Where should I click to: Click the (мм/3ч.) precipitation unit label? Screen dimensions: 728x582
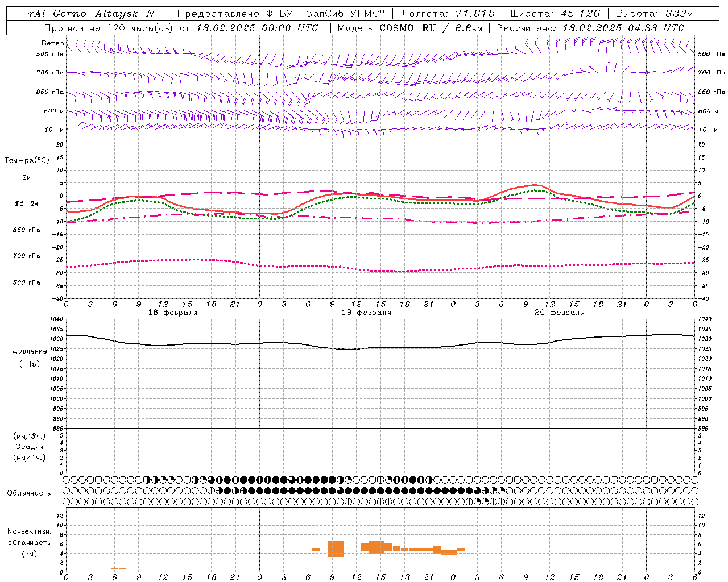click(x=30, y=436)
